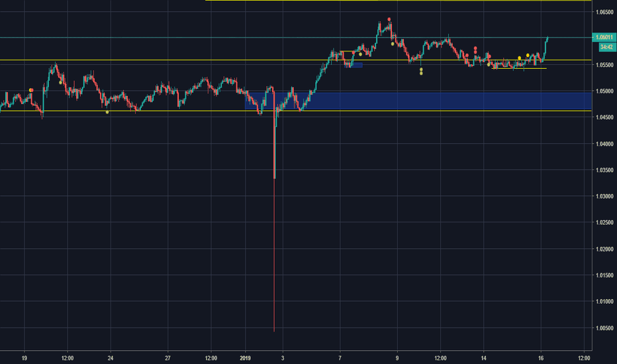This screenshot has height=364, width=617.
Task: Click the 1.05500 price axis label
Action: pos(604,65)
